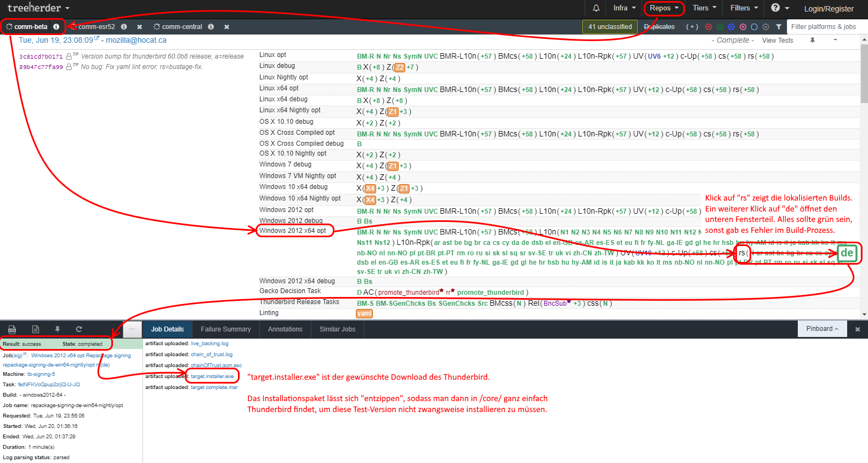Open revision 89b47c77fa99
Screen dimensions: 868x463
[41, 67]
